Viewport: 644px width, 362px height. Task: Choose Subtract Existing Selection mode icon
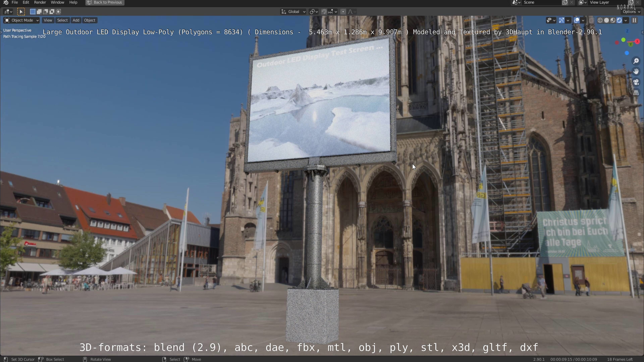(x=45, y=12)
